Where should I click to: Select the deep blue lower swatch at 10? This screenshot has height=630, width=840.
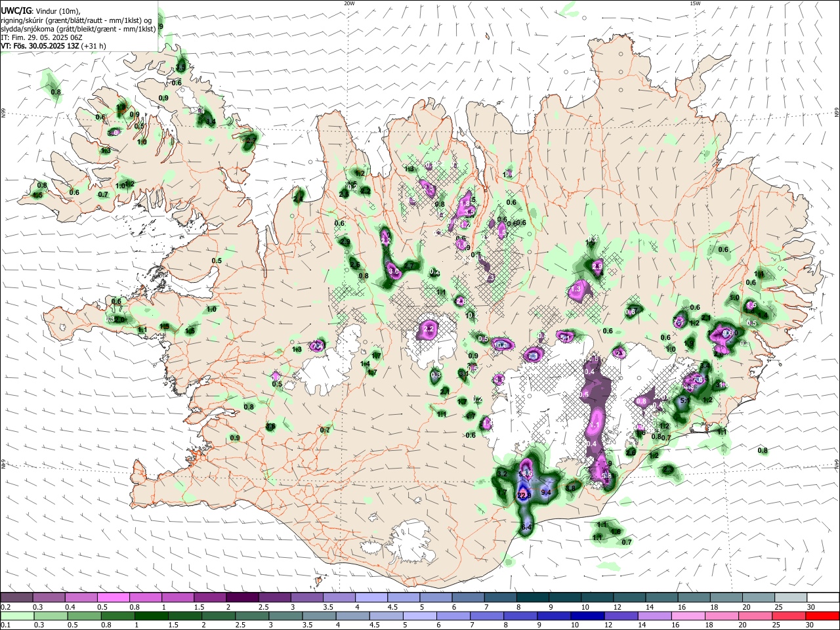pos(586,616)
